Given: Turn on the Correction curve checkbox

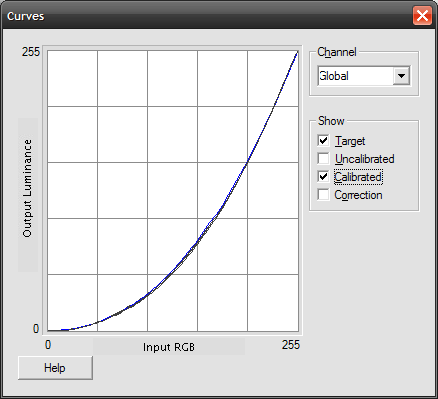Looking at the screenshot, I should (323, 195).
